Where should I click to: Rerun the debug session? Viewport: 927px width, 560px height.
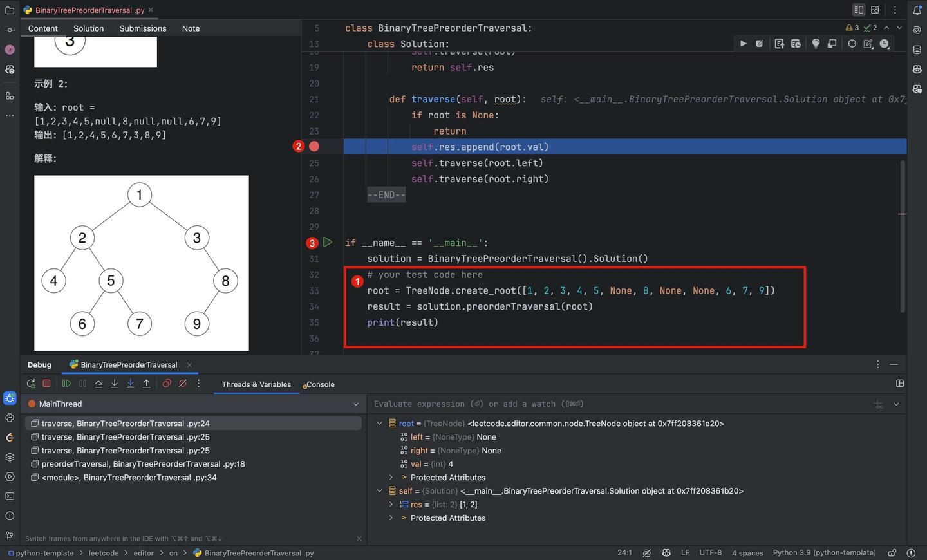pos(30,383)
